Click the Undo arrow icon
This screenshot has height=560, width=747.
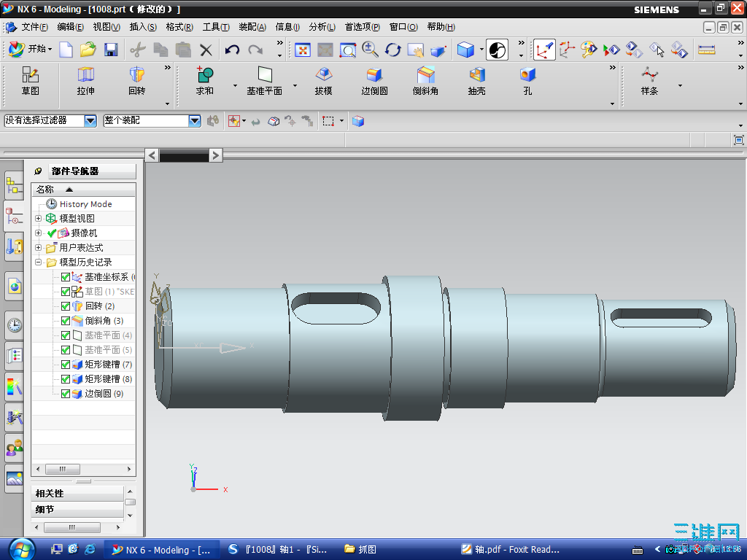click(232, 50)
